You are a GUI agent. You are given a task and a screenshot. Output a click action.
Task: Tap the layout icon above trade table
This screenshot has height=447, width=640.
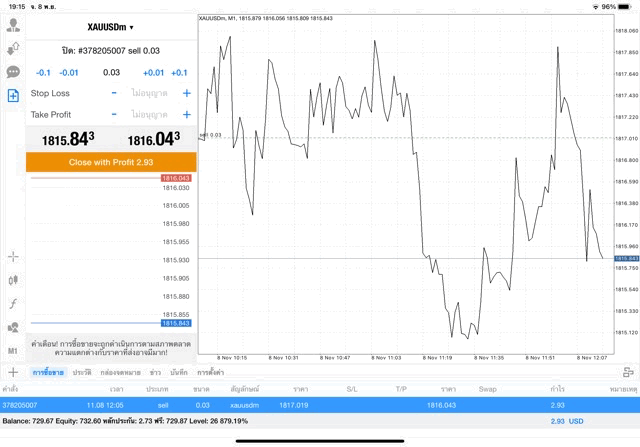click(630, 372)
